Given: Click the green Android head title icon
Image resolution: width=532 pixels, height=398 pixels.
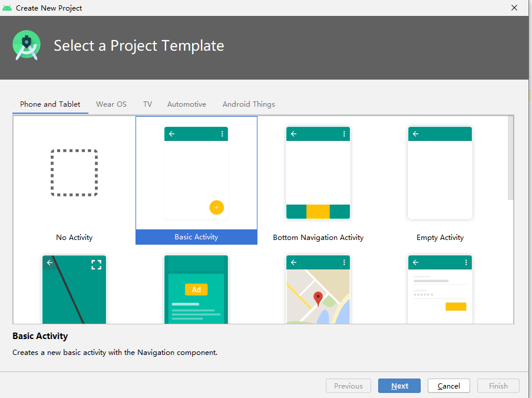Looking at the screenshot, I should point(7,8).
